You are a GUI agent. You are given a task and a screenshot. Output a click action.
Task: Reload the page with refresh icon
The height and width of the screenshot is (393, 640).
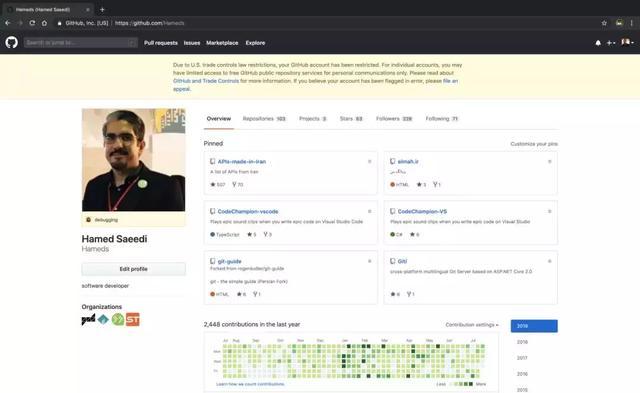pyautogui.click(x=32, y=23)
